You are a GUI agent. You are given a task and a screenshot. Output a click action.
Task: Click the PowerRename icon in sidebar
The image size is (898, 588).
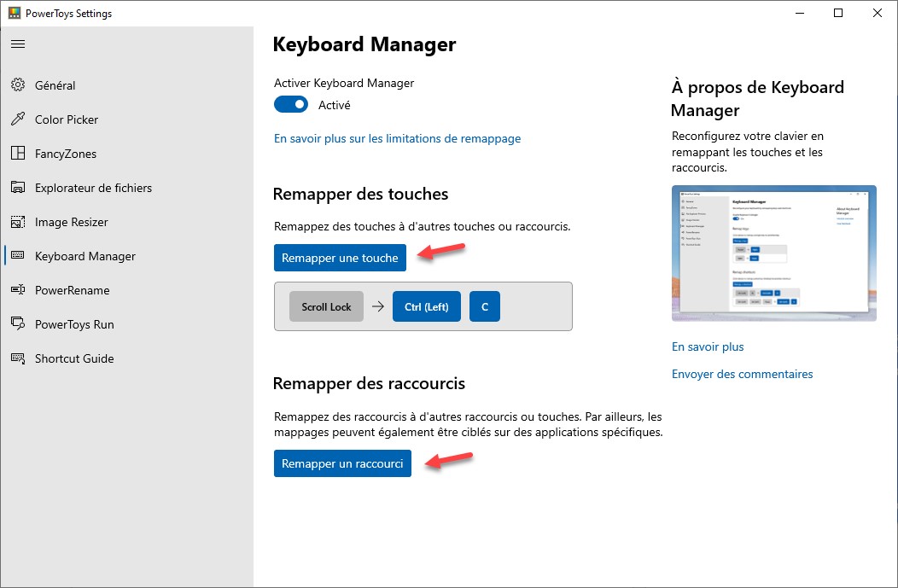click(18, 290)
